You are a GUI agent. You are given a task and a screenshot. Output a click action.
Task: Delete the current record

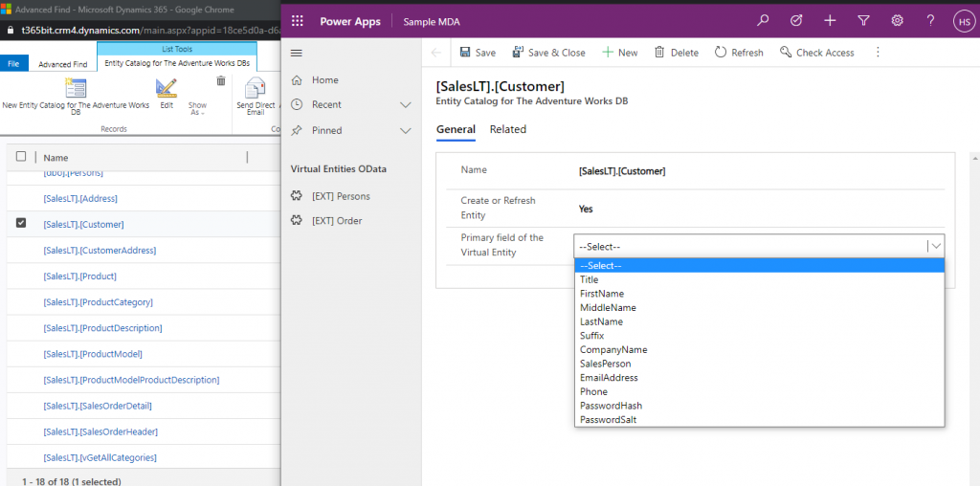[677, 54]
